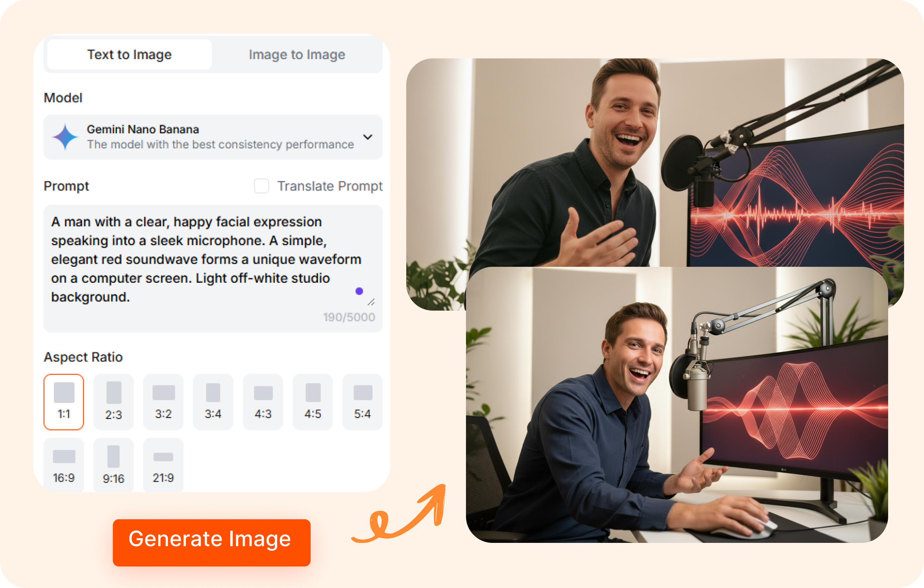Select the 3:4 aspect ratio option
The width and height of the screenshot is (924, 588).
click(213, 401)
